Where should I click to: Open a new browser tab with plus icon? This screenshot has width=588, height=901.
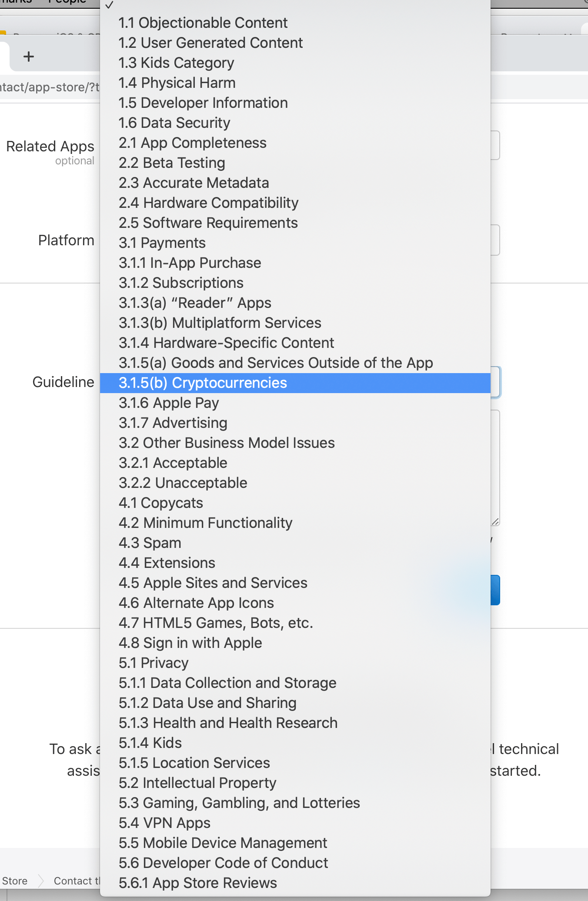[29, 57]
